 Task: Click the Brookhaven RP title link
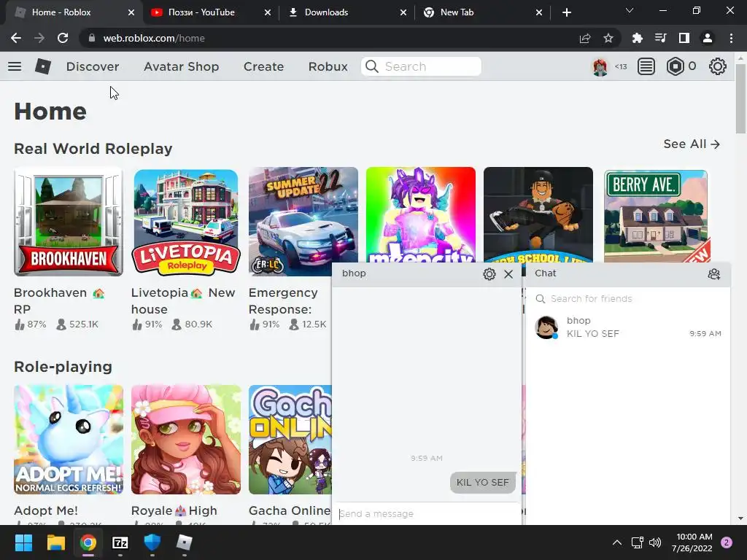pyautogui.click(x=59, y=300)
